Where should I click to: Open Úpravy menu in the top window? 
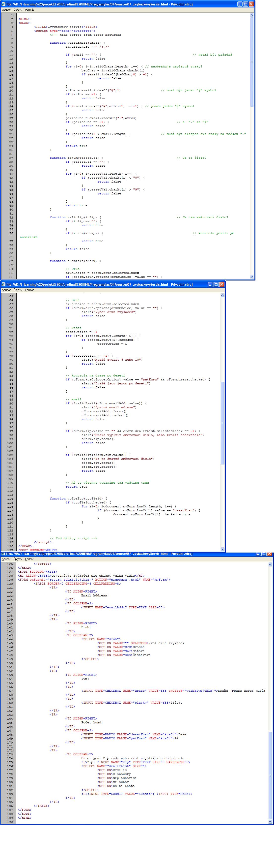coord(18,10)
